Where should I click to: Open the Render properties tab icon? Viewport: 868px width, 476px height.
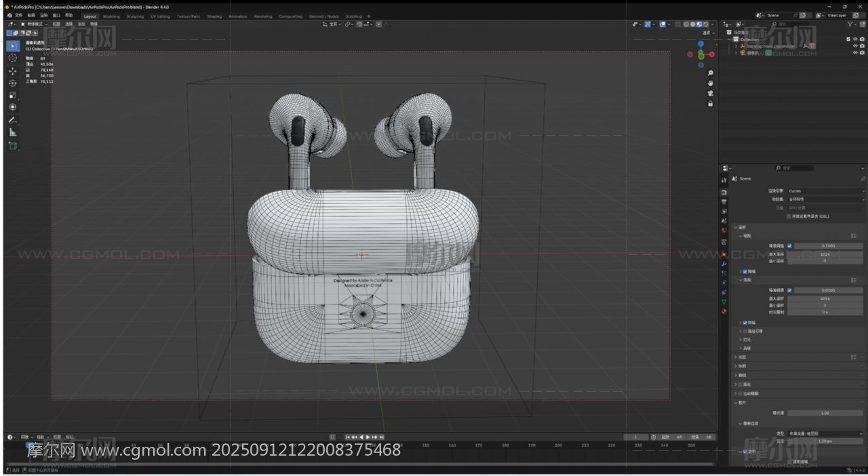(x=724, y=192)
